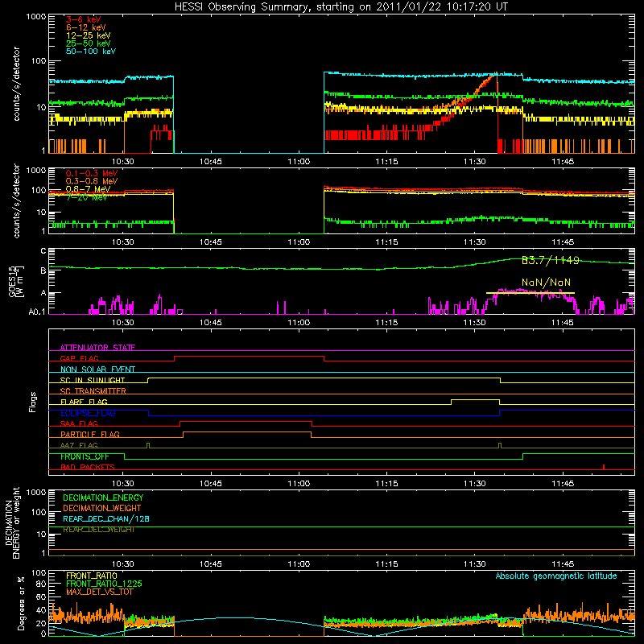Click the REAR_DEC_CHAN/128 legend entry
Viewport: 644px width, 644px height.
(106, 519)
